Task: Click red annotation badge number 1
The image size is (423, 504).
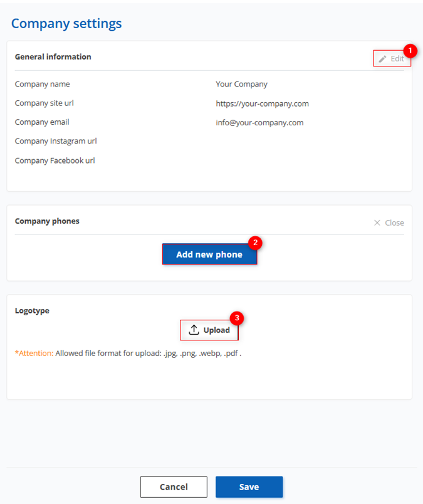Action: (410, 51)
